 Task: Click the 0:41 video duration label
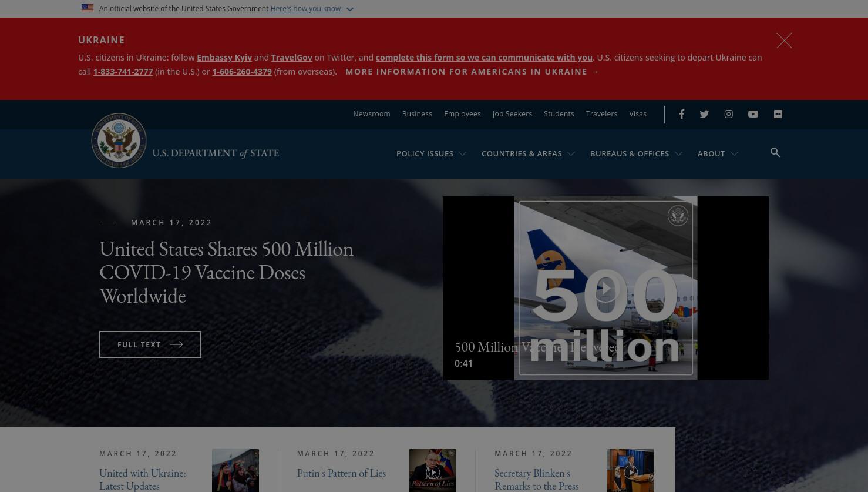click(463, 363)
